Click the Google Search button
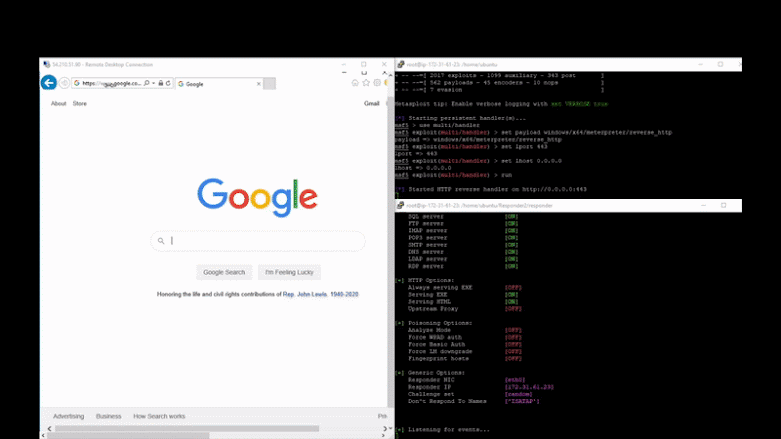Viewport: 781px width, 439px height. point(224,272)
